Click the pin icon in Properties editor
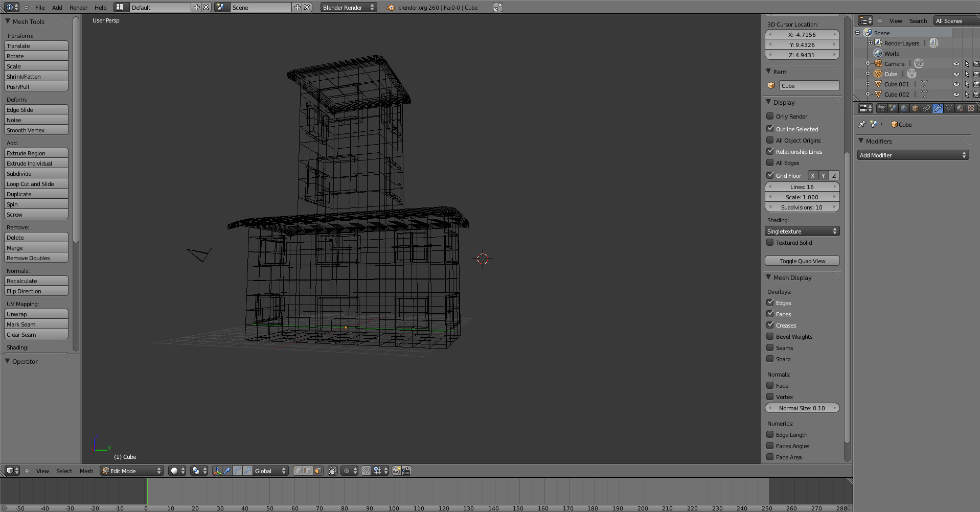 862,124
